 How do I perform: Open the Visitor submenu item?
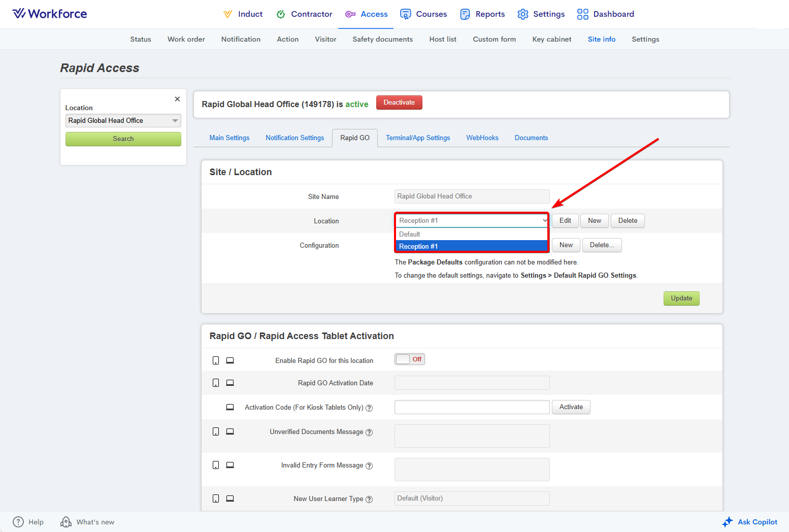tap(325, 39)
